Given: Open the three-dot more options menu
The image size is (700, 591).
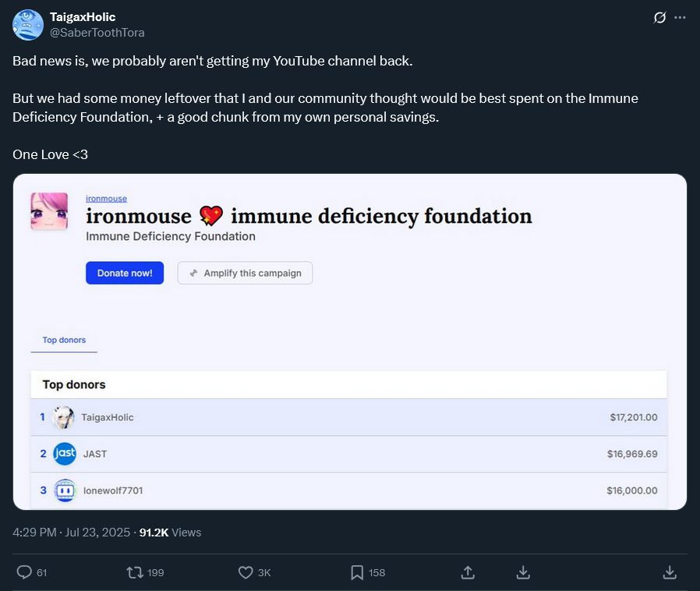Looking at the screenshot, I should (x=680, y=17).
